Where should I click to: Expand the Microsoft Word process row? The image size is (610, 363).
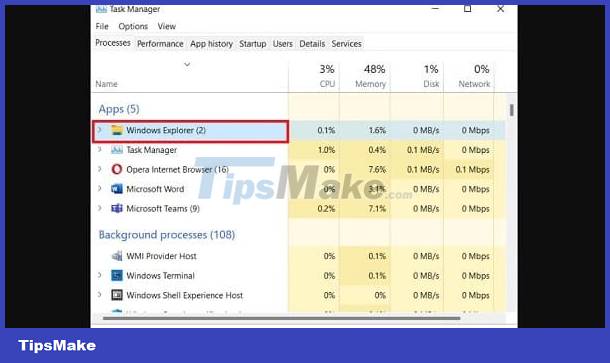click(100, 189)
